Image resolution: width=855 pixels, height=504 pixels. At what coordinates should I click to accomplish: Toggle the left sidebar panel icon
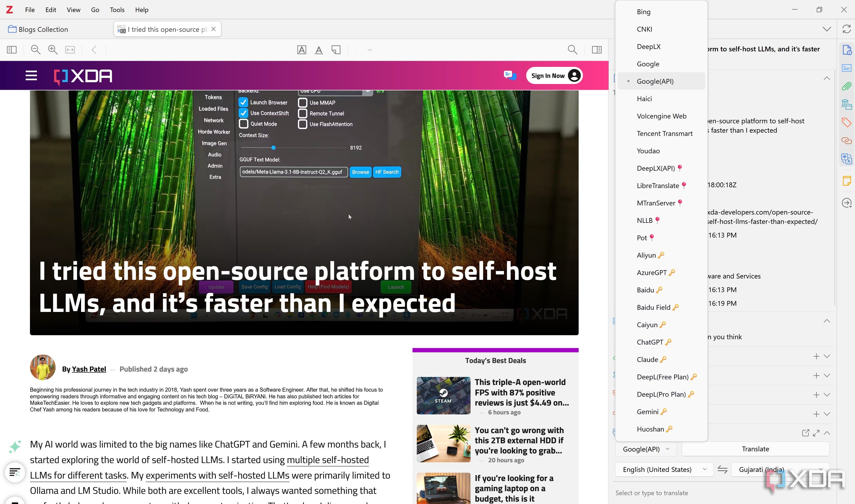pyautogui.click(x=12, y=49)
